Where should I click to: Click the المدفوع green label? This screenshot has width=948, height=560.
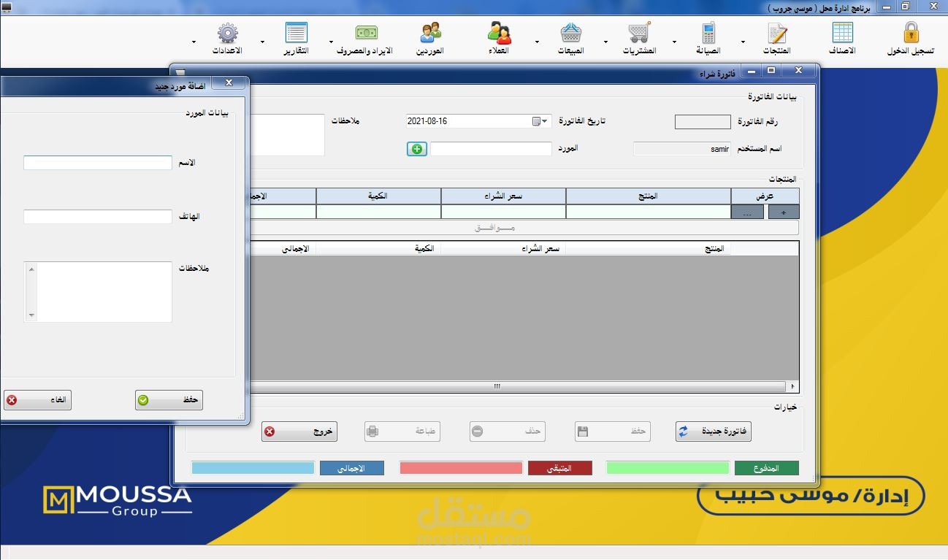[767, 468]
